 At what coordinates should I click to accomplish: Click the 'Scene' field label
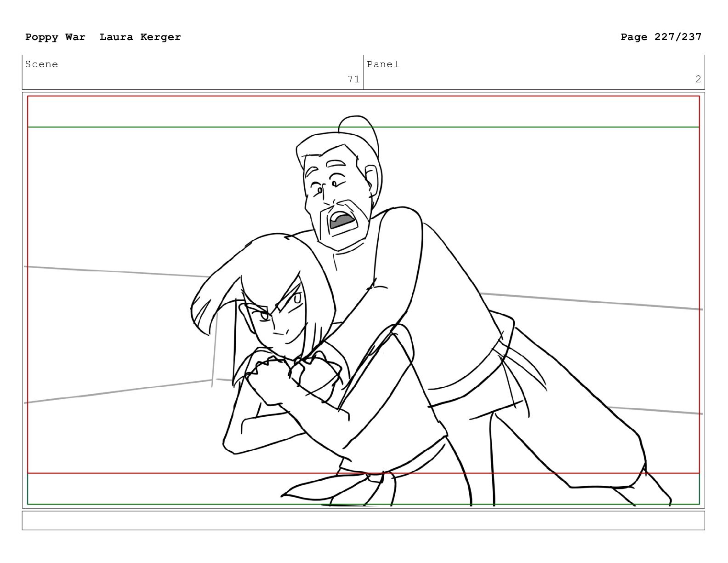click(x=41, y=64)
